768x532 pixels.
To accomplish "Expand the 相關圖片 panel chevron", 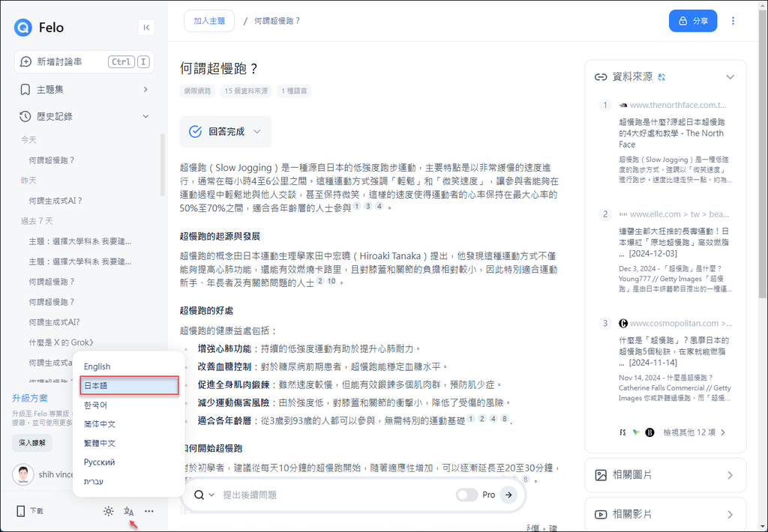I will click(x=730, y=475).
